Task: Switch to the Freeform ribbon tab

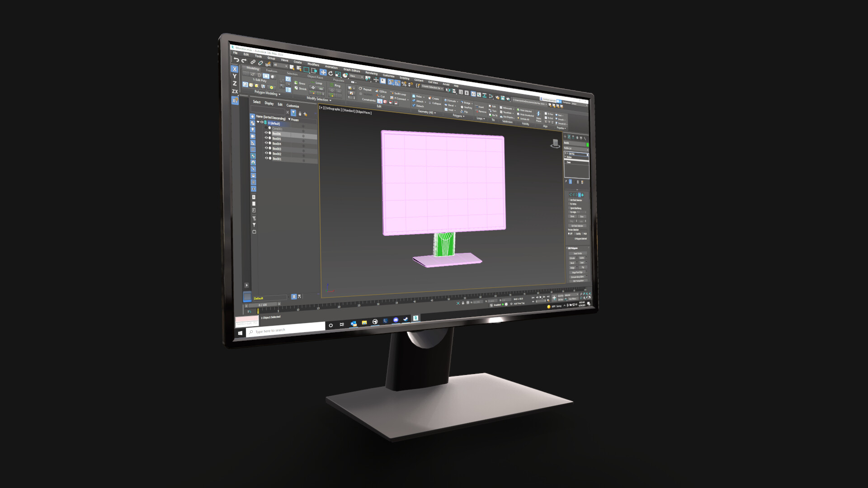Action: click(272, 70)
